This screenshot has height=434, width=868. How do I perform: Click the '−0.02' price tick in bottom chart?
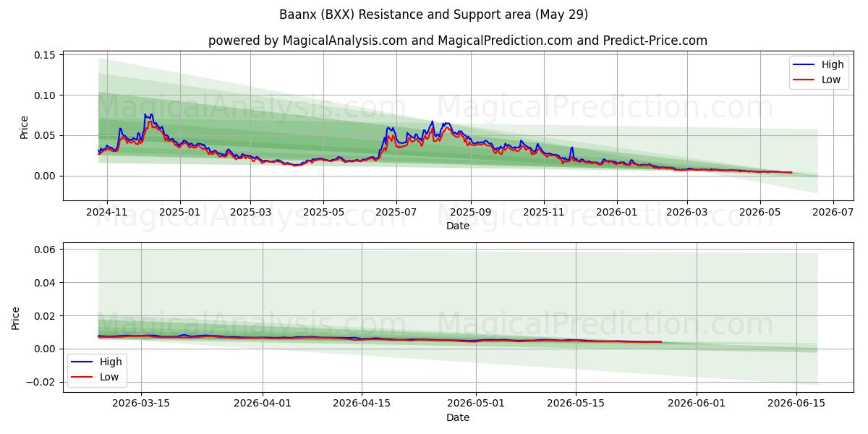pos(42,383)
